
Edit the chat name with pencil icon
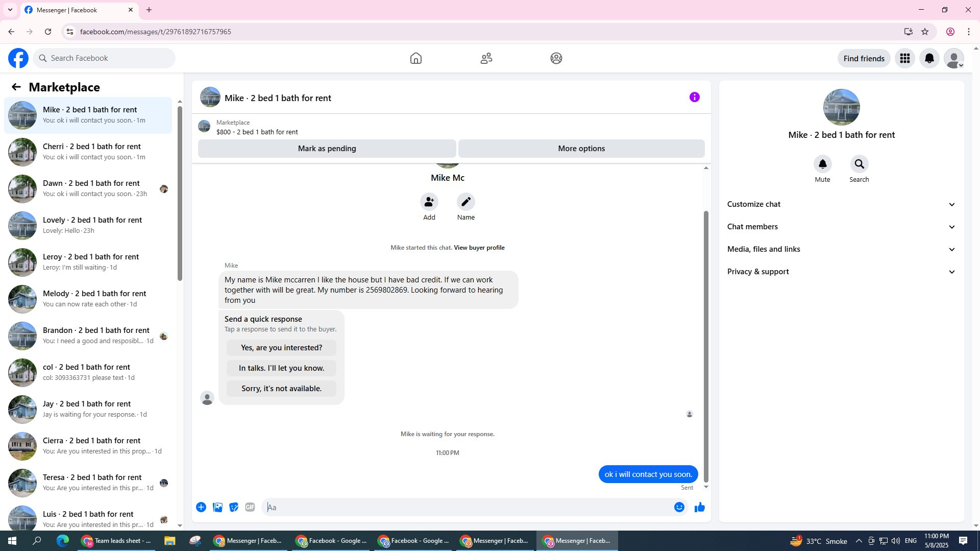466,202
